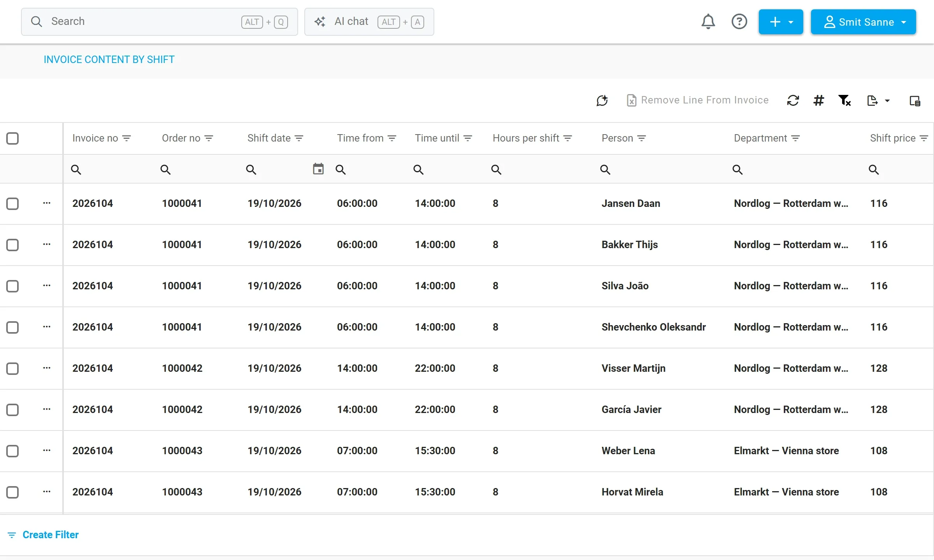Viewport: 934px width, 560px height.
Task: Select the Bakker Thijs row checkbox
Action: 12,245
